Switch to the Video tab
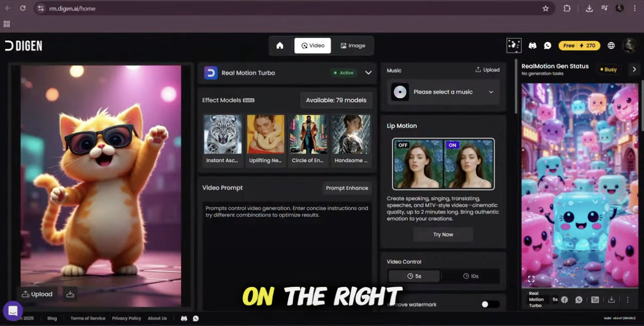This screenshot has width=644, height=326. click(312, 46)
